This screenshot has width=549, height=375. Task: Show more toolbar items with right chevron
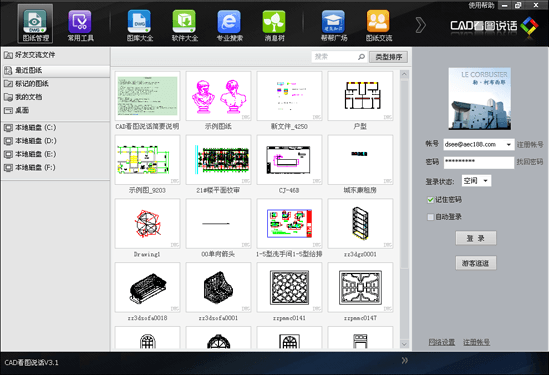coord(421,25)
